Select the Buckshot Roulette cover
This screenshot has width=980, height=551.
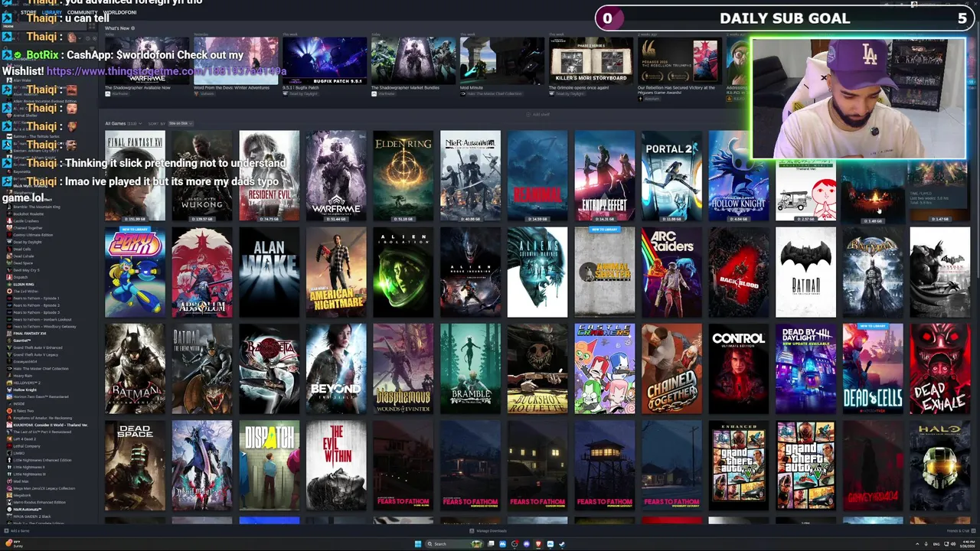pyautogui.click(x=537, y=369)
